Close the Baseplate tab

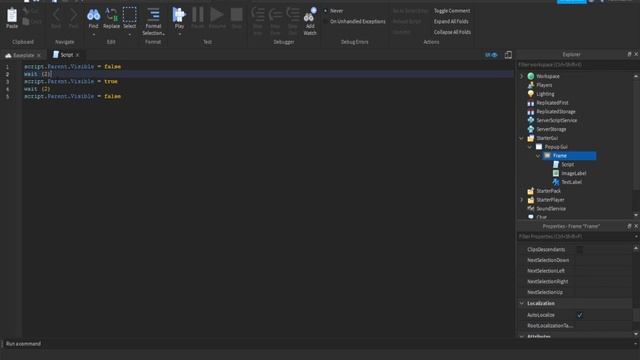39,55
